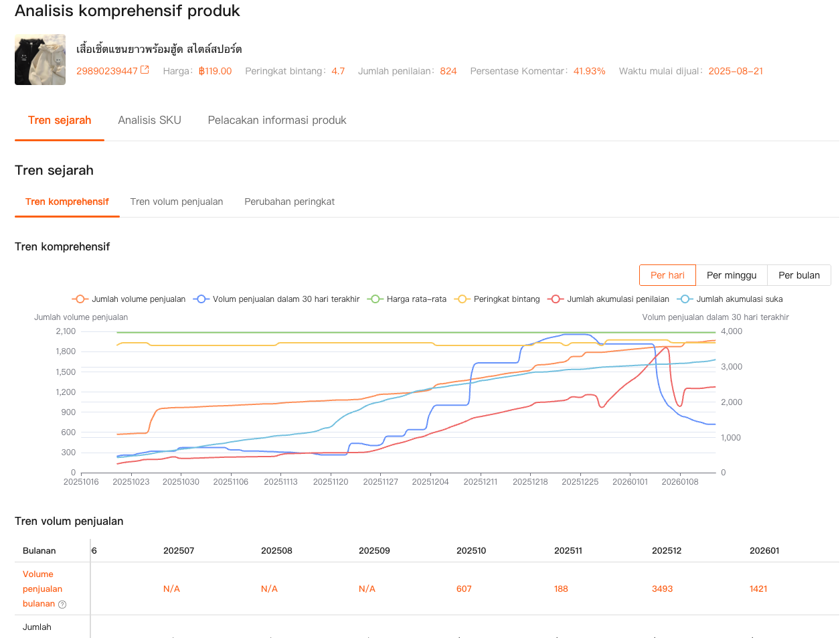Hide Jumlah akumulasi penilaian series
Image resolution: width=840 pixels, height=638 pixels.
(608, 299)
